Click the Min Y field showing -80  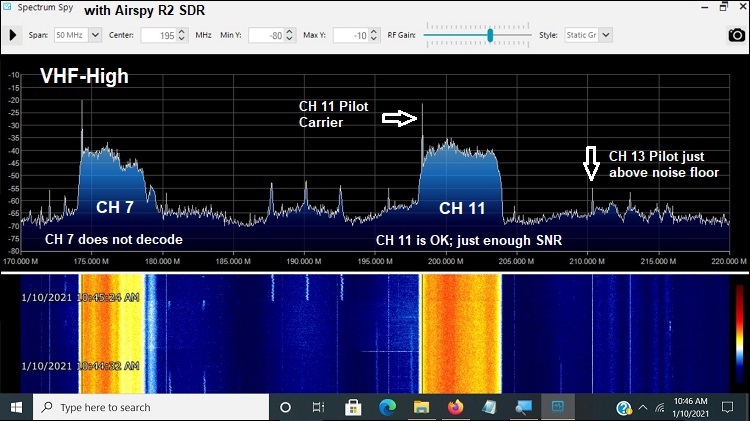[x=264, y=35]
